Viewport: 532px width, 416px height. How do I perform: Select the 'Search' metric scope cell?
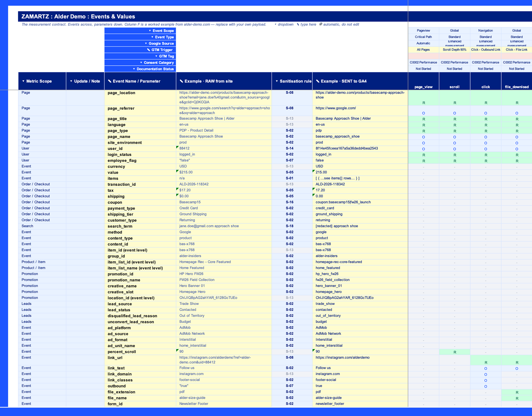(x=42, y=226)
